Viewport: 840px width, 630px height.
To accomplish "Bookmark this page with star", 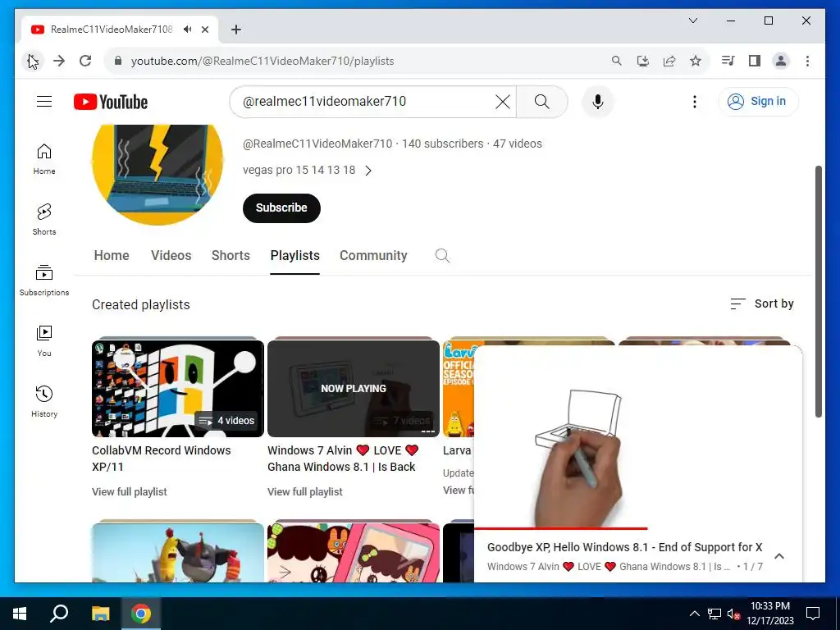I will [696, 61].
